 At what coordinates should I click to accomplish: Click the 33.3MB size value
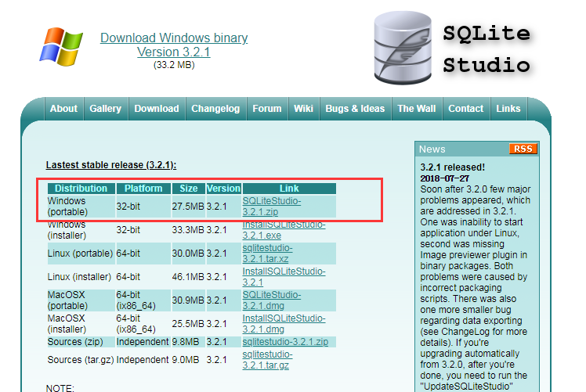(188, 229)
